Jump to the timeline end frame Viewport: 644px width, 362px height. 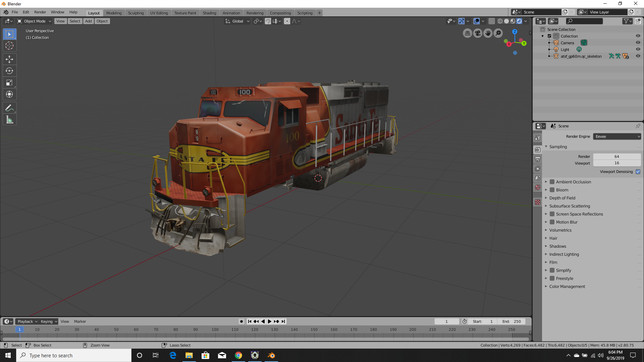(x=283, y=321)
